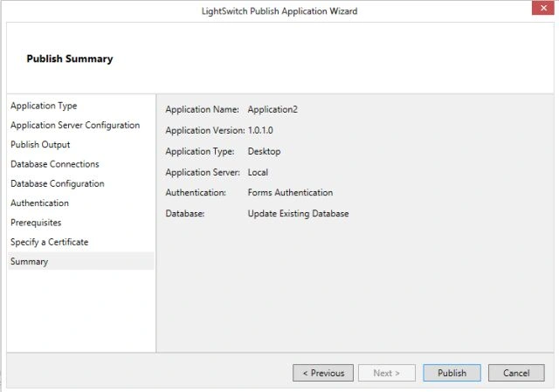
Task: Click the Forms Authentication value
Action: click(290, 192)
